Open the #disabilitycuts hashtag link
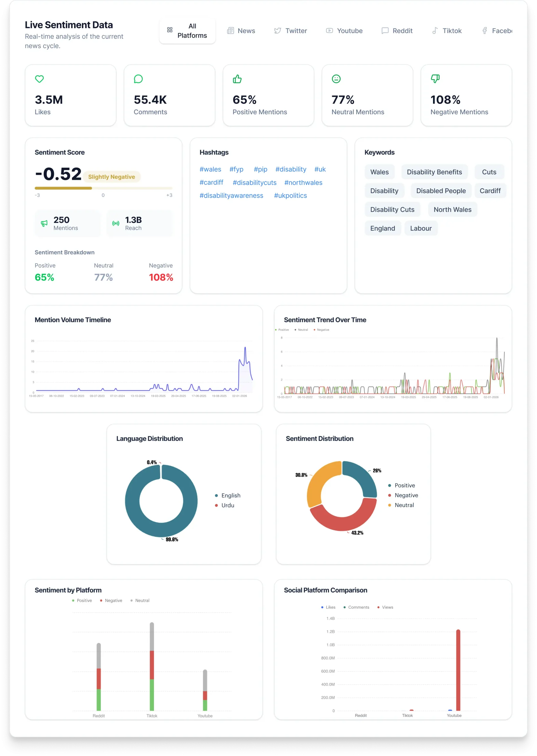Image resolution: width=537 pixels, height=756 pixels. click(254, 183)
